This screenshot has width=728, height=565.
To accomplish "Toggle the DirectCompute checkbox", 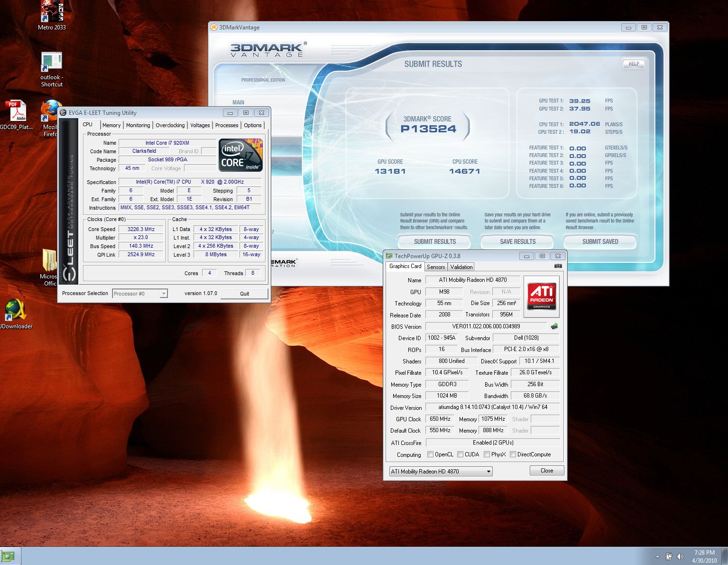I will [513, 454].
